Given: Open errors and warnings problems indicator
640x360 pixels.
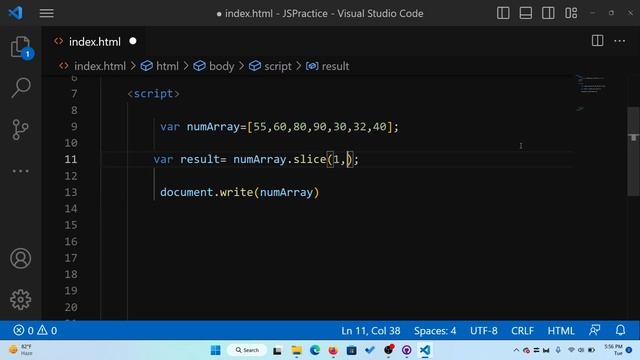Looking at the screenshot, I should click(x=35, y=330).
